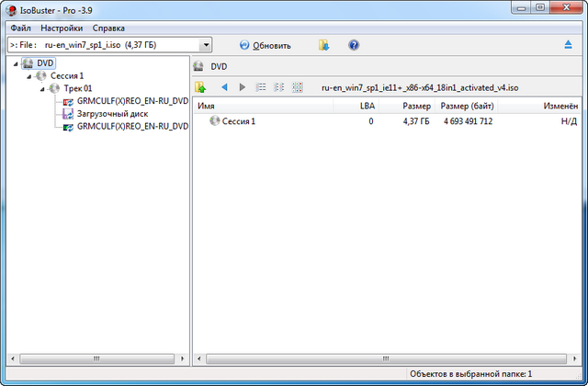Collapse the DVD tree node
Image resolution: width=588 pixels, height=386 pixels.
(x=16, y=63)
